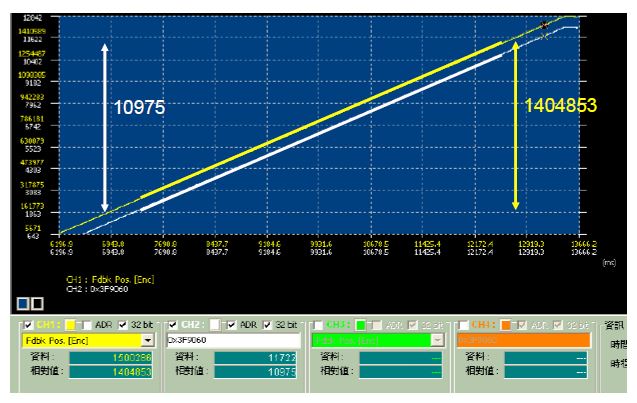Expand the green CH3 signal dropdown

439,340
